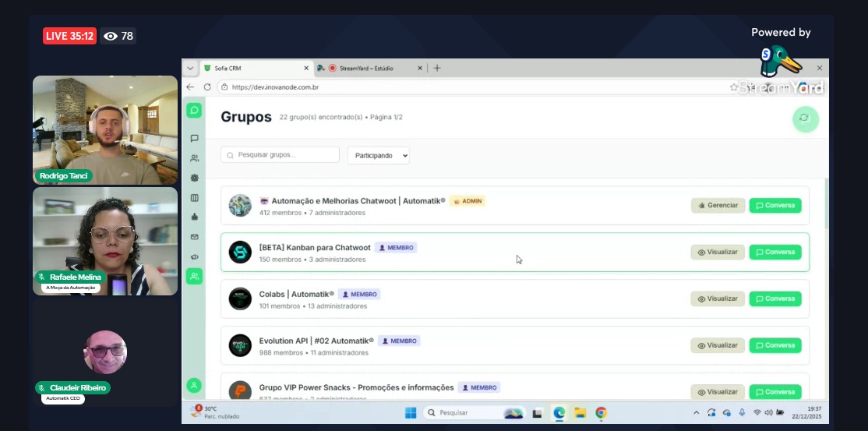Image resolution: width=868 pixels, height=431 pixels.
Task: Open the contacts icon in sidebar
Action: click(x=194, y=158)
